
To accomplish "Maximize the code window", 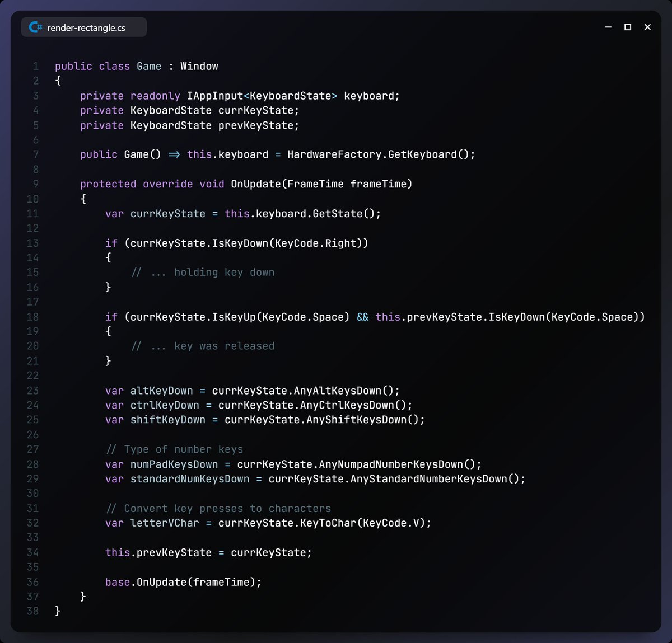I will pyautogui.click(x=628, y=27).
